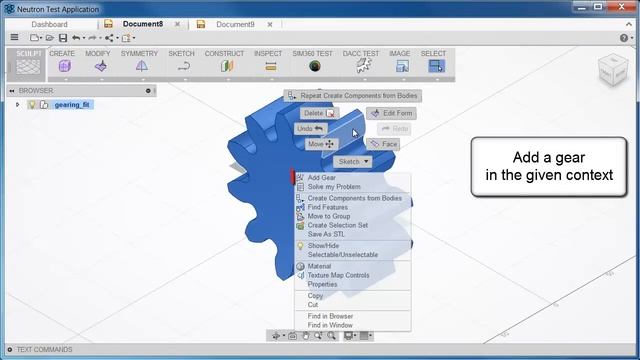Open the Display settings monitor icon
This screenshot has width=640, height=360.
coord(348,336)
